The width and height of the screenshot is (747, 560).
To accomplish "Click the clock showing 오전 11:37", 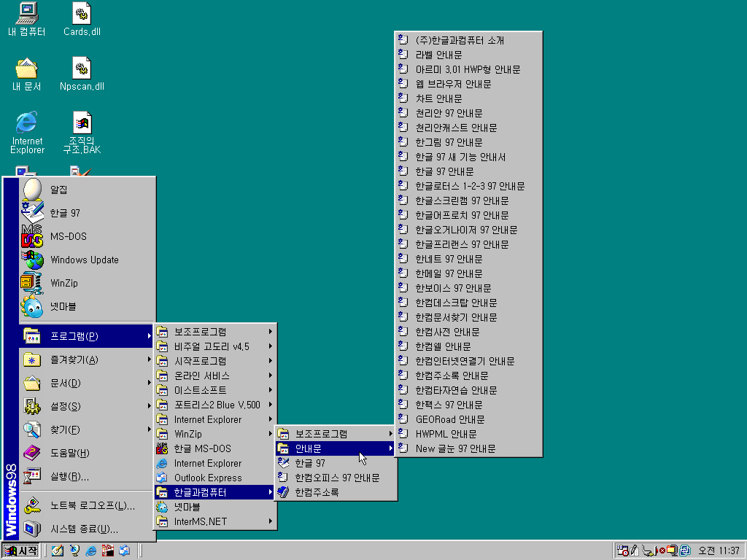I will 719,551.
